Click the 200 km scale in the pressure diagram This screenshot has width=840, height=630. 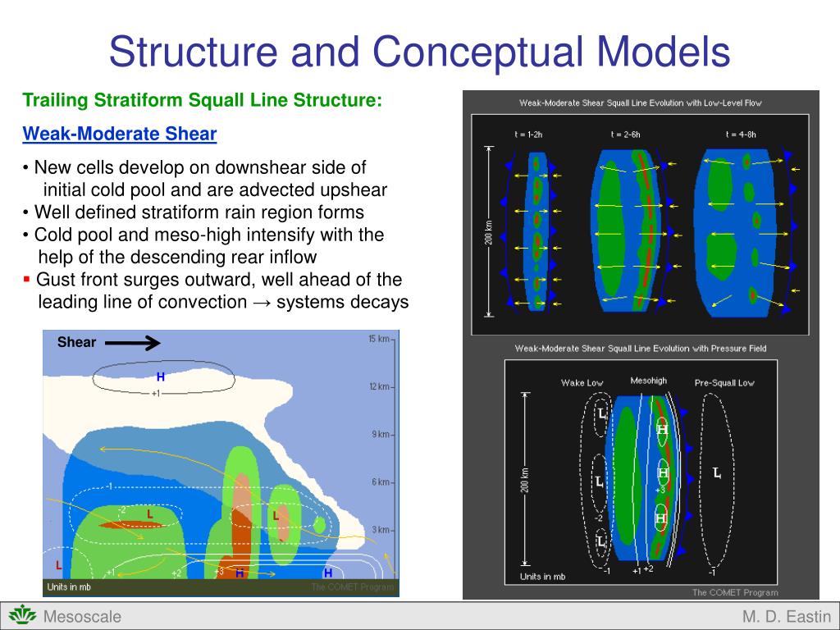tap(525, 479)
